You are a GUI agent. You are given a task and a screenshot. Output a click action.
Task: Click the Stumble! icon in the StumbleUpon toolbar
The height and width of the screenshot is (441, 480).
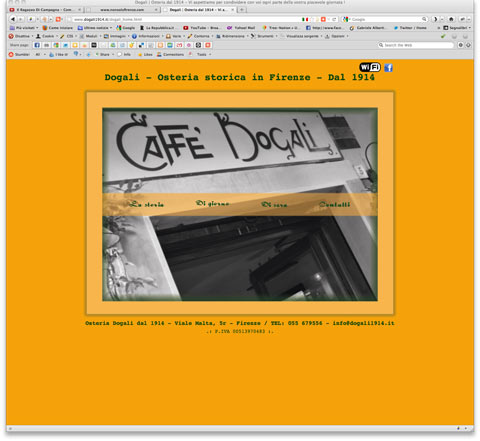19,54
